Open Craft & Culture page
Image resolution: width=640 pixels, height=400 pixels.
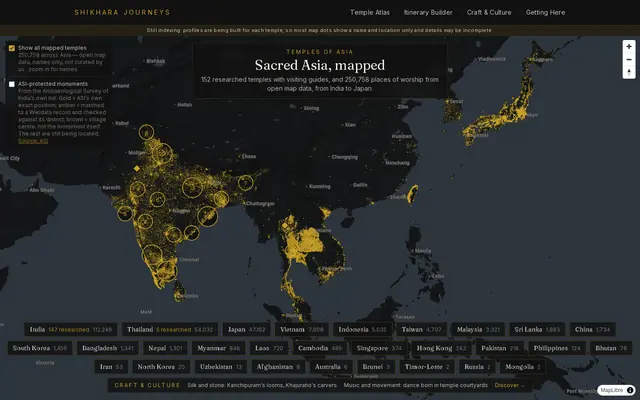[489, 12]
